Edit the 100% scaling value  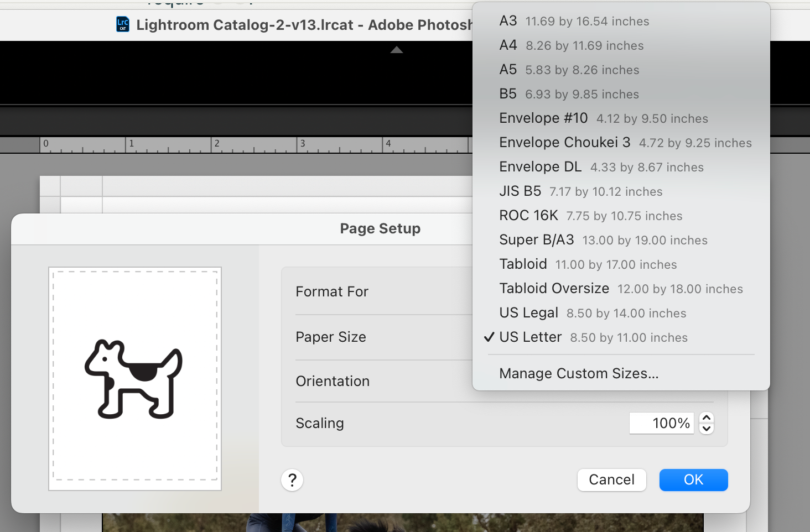pos(662,423)
